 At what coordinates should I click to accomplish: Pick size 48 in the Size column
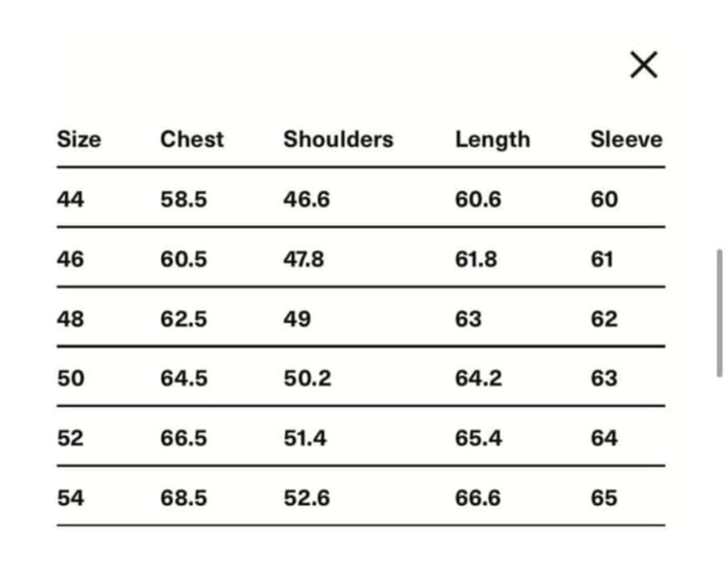pos(71,319)
